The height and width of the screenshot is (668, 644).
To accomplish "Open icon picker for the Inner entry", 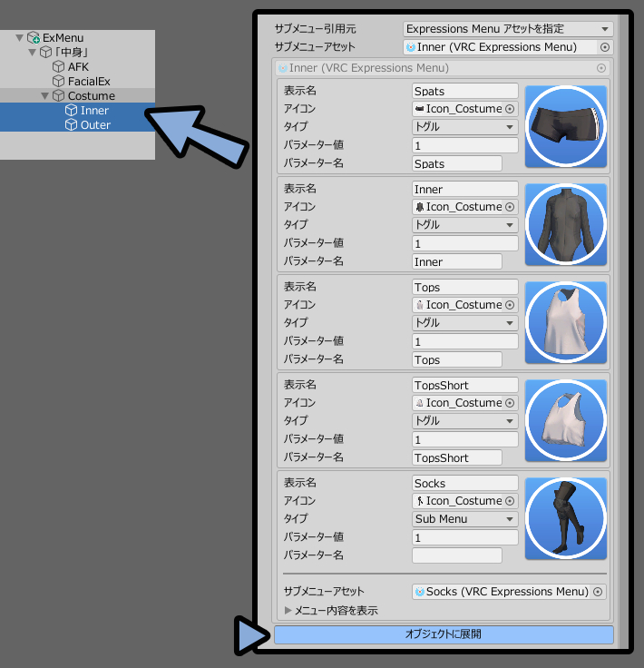I will (510, 207).
